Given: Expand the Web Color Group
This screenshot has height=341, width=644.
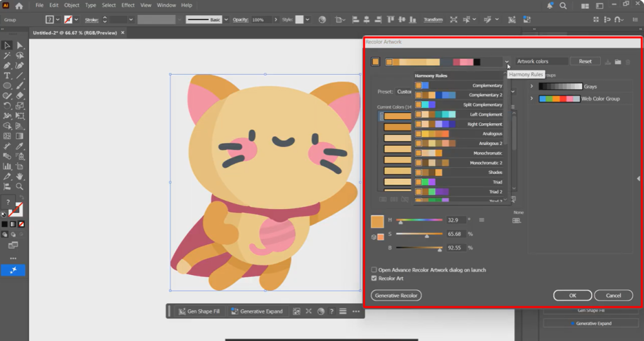Looking at the screenshot, I should point(531,99).
